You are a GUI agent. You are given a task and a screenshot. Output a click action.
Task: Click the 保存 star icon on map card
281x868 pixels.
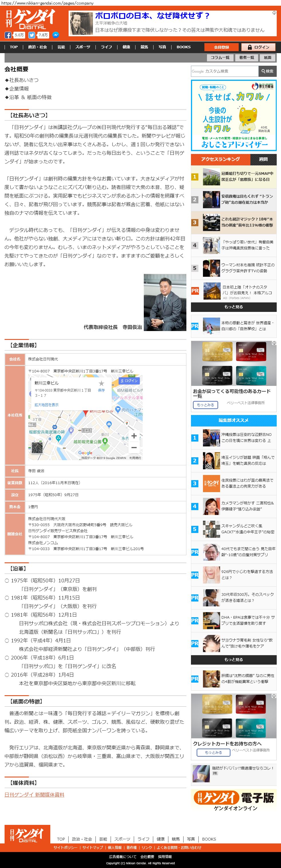(101, 384)
